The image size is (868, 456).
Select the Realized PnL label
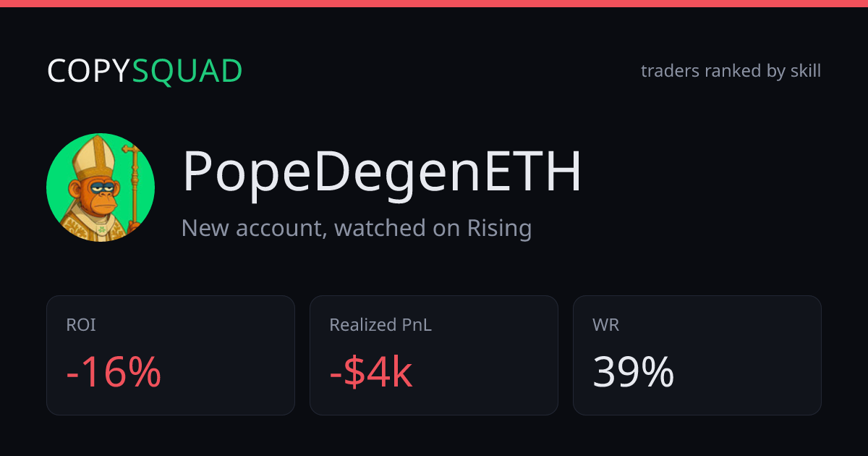(x=380, y=326)
